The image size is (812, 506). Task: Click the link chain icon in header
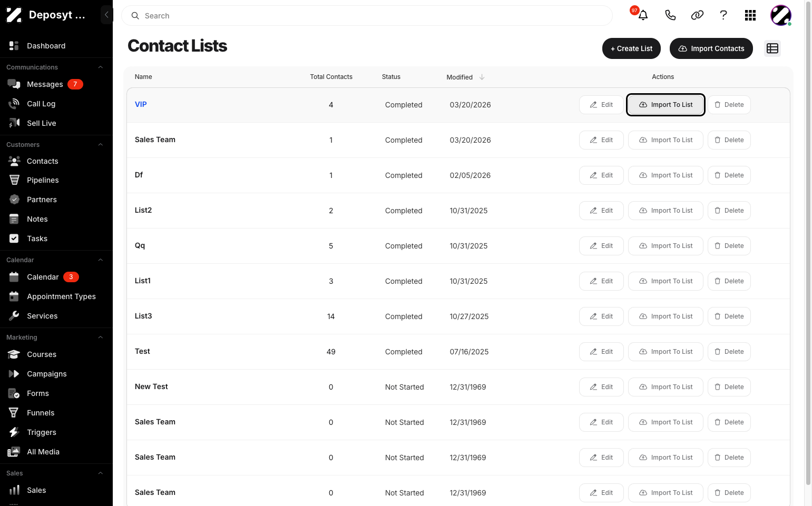click(697, 15)
